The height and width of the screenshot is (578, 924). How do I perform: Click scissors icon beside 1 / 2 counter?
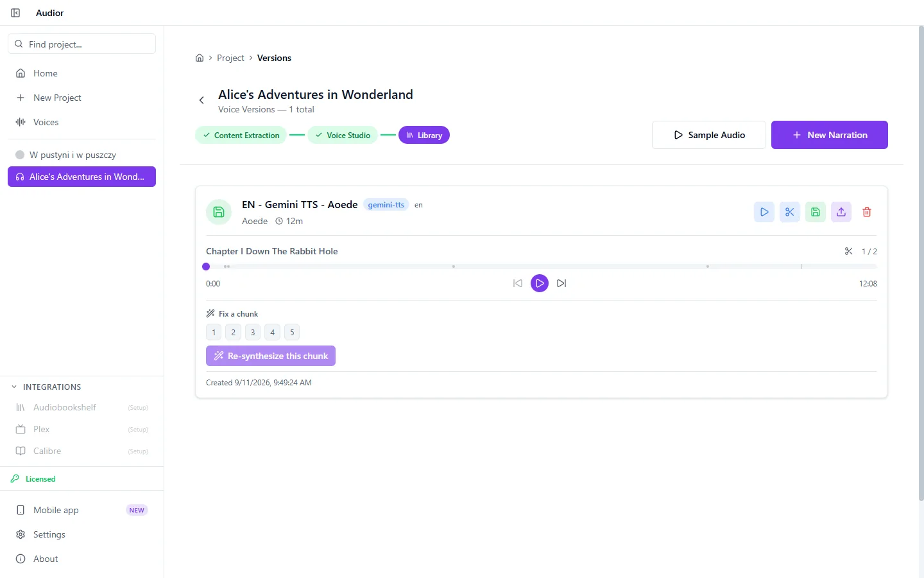point(848,251)
